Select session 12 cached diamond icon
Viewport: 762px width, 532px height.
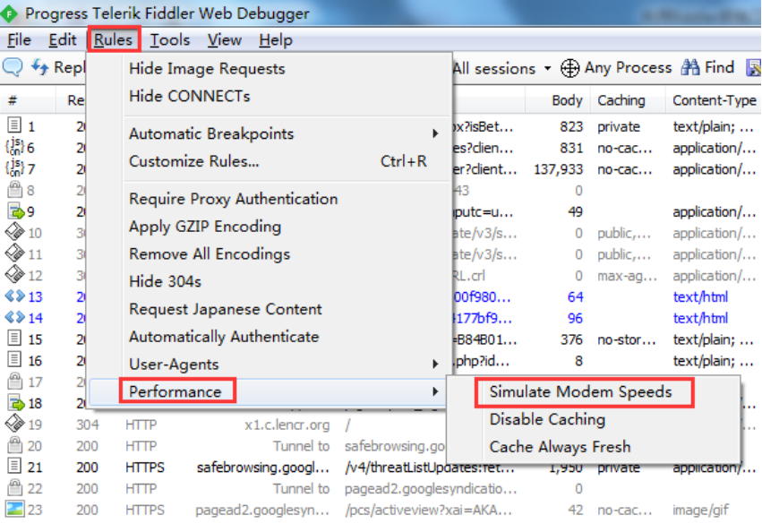coord(14,275)
